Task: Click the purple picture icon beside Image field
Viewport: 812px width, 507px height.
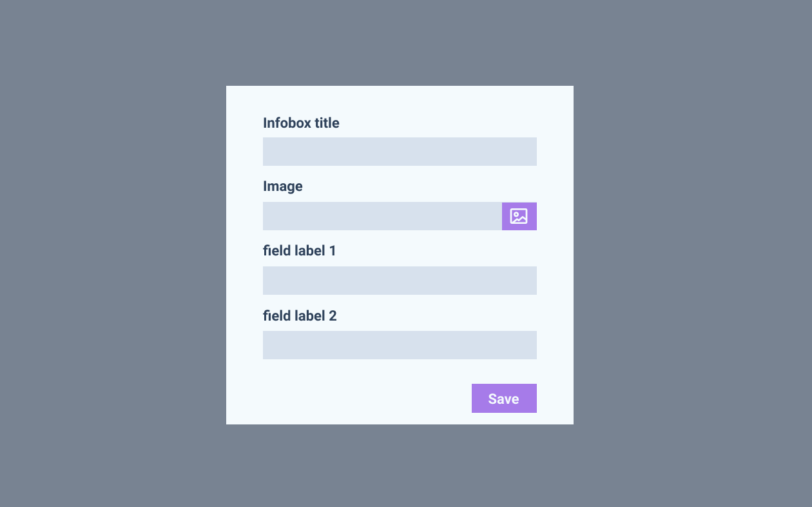Action: tap(519, 216)
